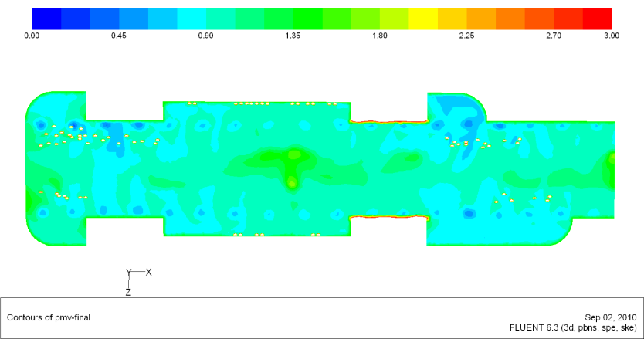
Task: Click the 0.45 legend value label
Action: pos(119,36)
